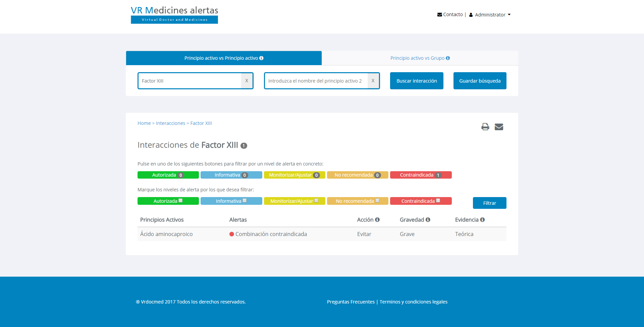Click info icon beside Gravedad header
Image resolution: width=644 pixels, height=327 pixels.
(x=428, y=220)
